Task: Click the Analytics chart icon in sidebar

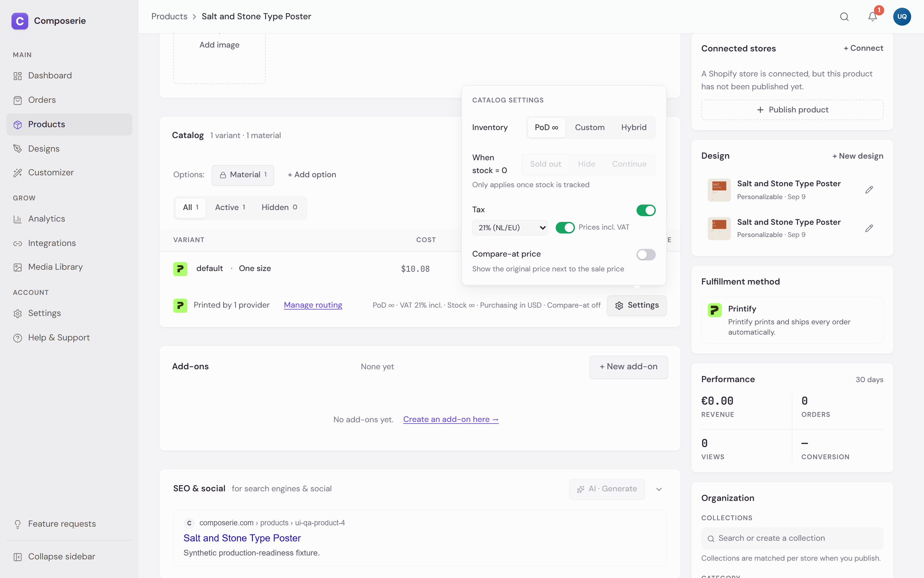Action: click(x=18, y=219)
